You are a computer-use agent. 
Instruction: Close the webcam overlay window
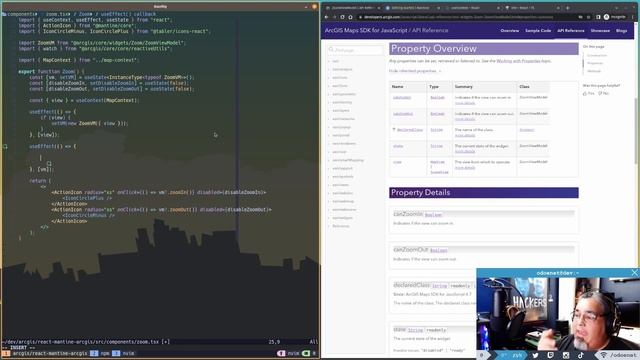[634, 273]
